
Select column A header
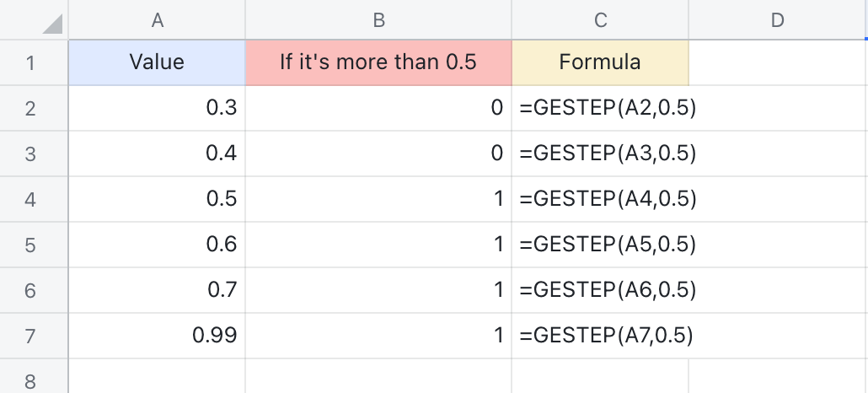pos(157,20)
